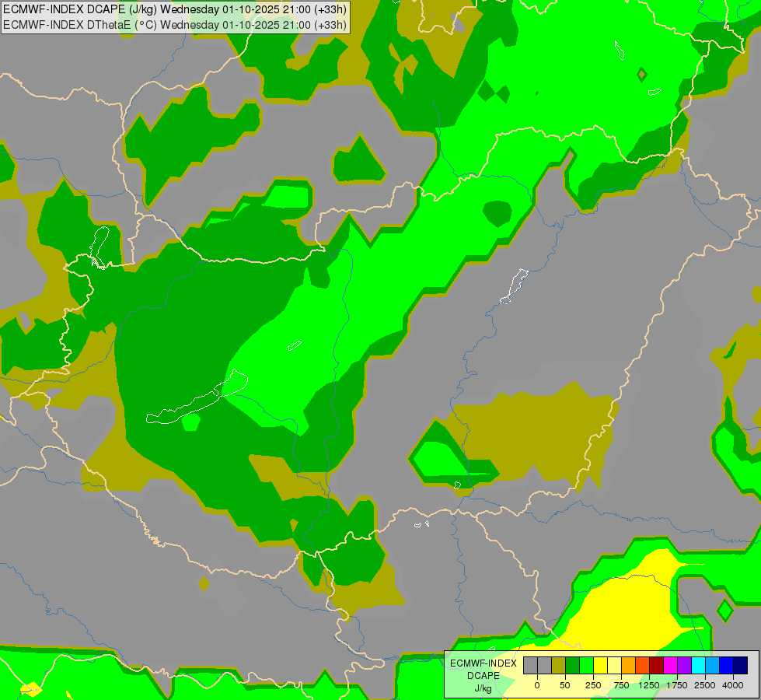Image resolution: width=761 pixels, height=700 pixels.
Task: Click the legend value '750'
Action: pyautogui.click(x=621, y=685)
